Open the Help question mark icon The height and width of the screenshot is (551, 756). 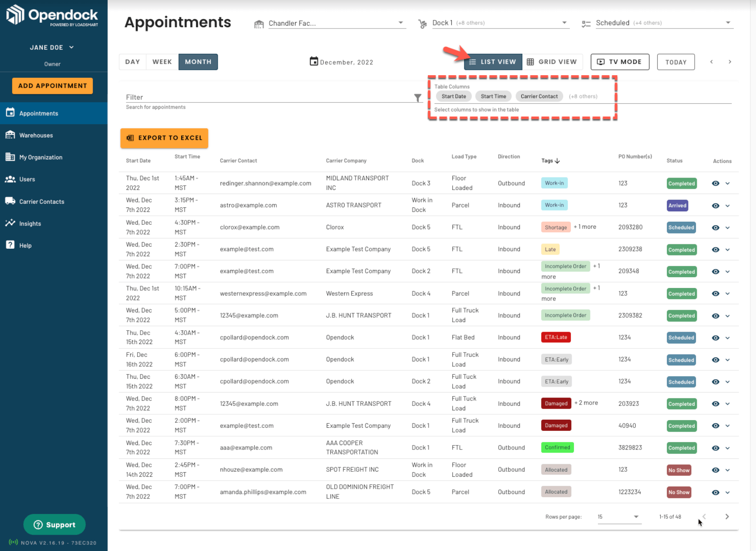10,245
